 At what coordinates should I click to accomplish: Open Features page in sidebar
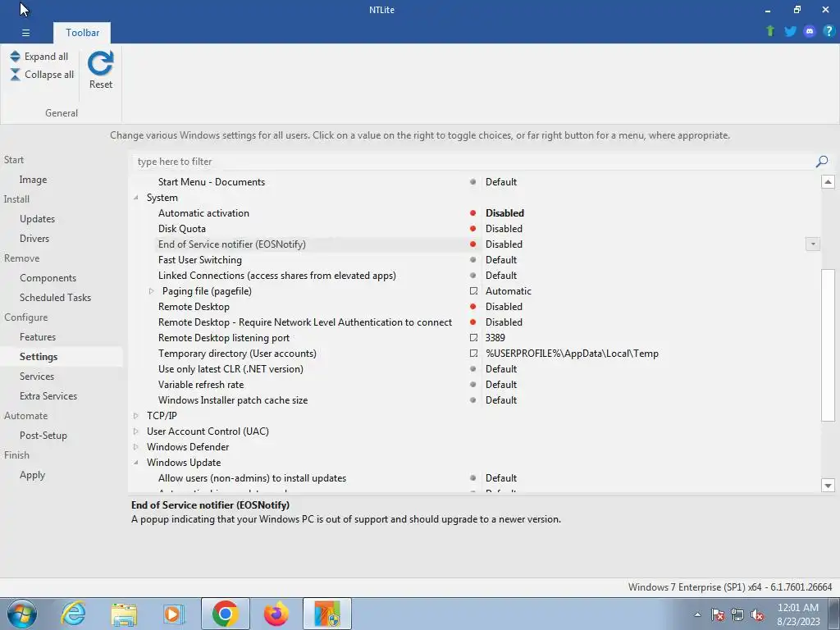38,337
